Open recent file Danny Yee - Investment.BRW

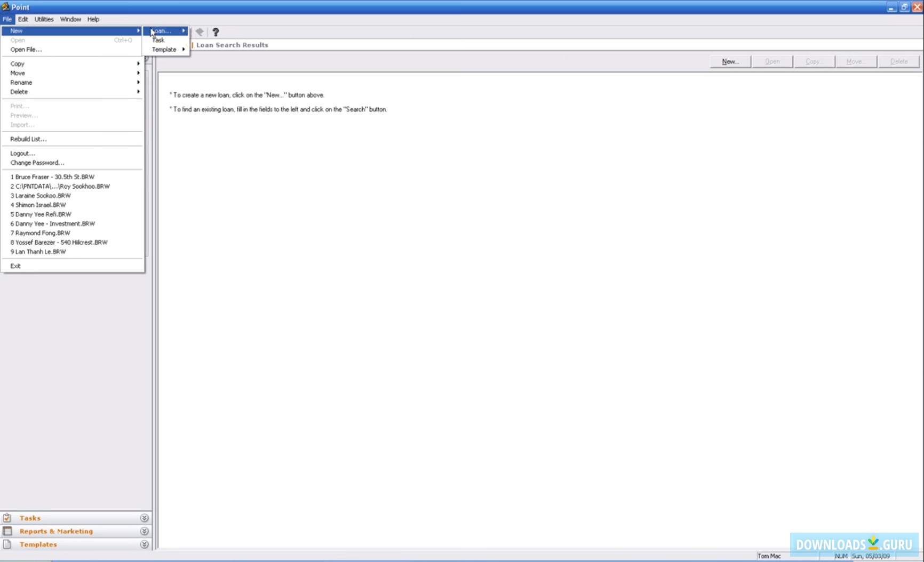(73, 223)
